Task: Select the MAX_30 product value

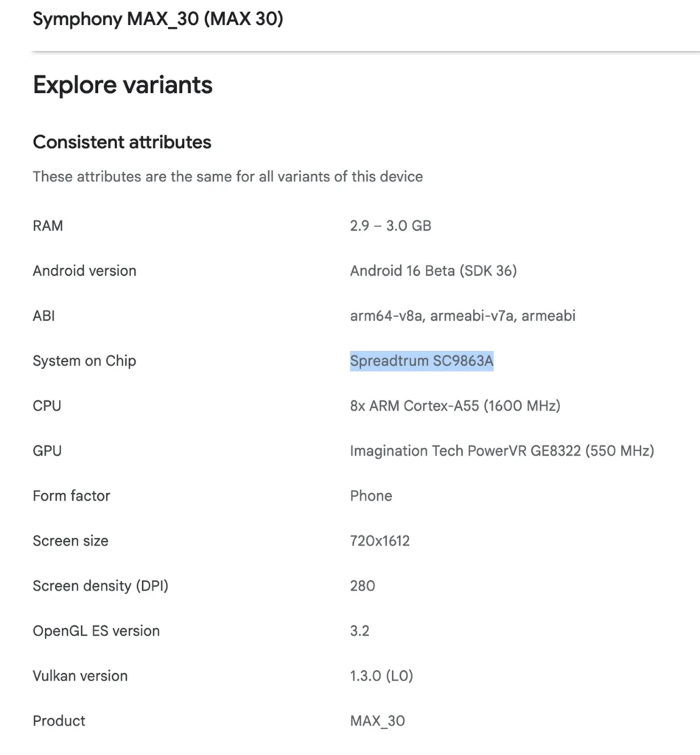Action: (x=378, y=720)
